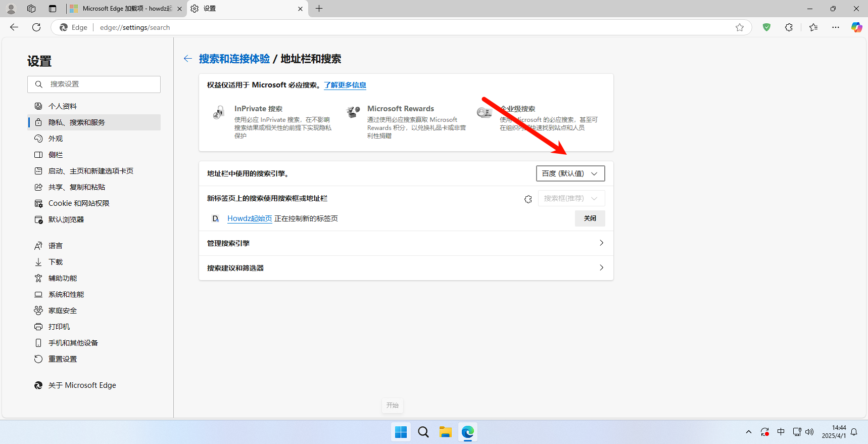868x444 pixels.
Task: Open 重置设置 section
Action: [94, 359]
